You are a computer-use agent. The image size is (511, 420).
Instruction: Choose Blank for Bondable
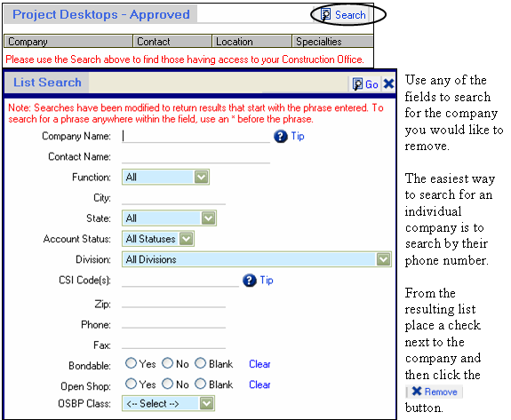tap(201, 363)
